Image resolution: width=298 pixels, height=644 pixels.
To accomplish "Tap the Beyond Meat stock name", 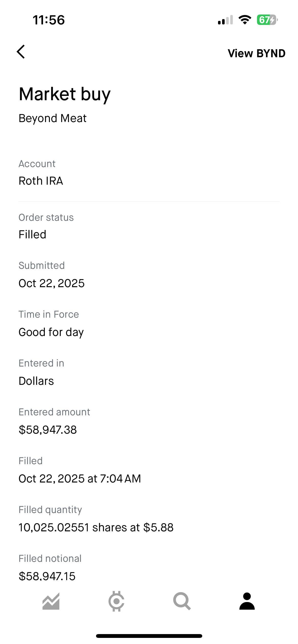I will (52, 118).
